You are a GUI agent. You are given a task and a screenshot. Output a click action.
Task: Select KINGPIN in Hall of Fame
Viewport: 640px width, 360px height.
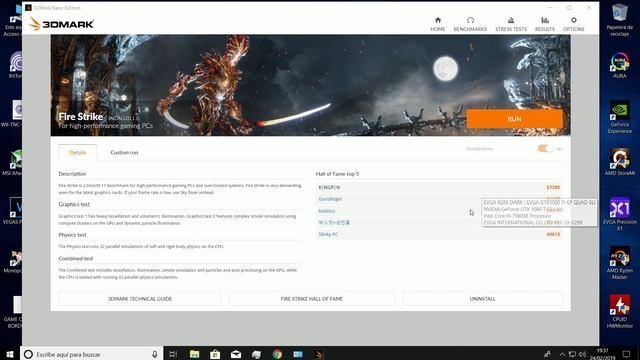pos(329,187)
